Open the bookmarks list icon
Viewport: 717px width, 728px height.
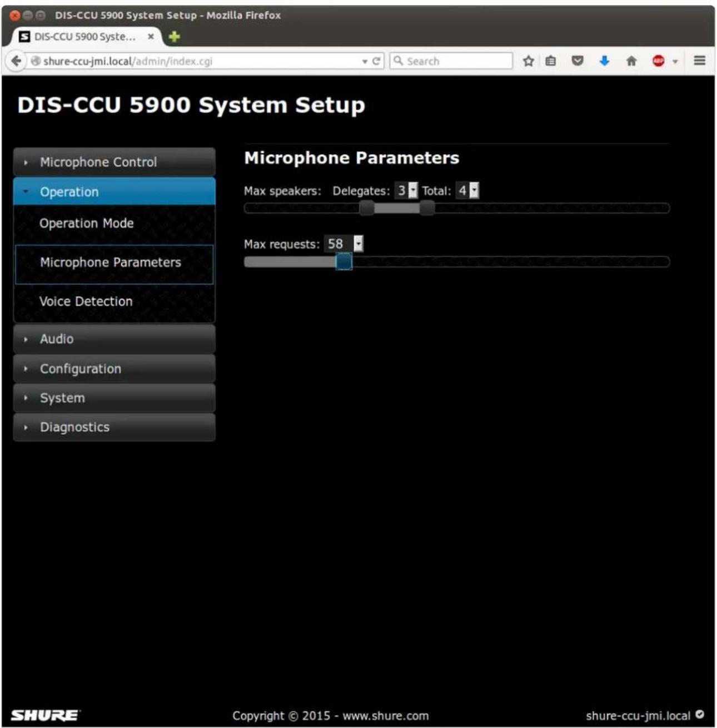pyautogui.click(x=550, y=61)
